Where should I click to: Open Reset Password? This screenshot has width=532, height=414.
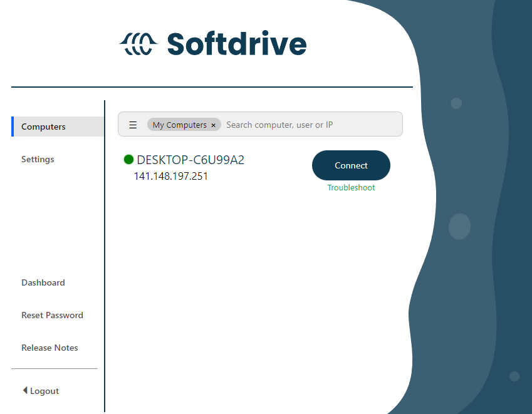[52, 315]
